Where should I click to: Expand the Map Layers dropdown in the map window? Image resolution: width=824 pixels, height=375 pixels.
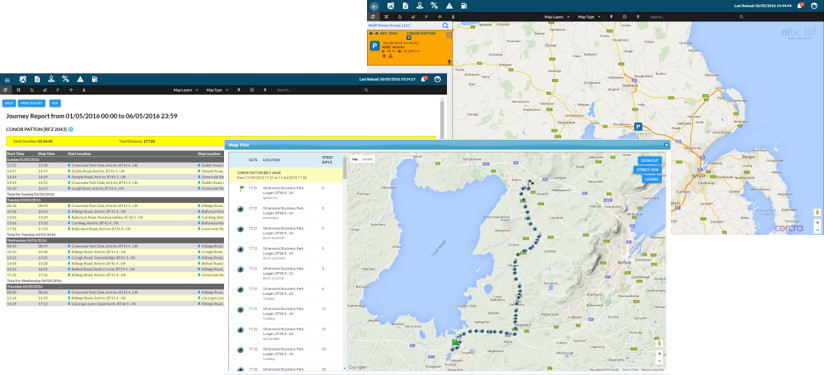[x=557, y=17]
